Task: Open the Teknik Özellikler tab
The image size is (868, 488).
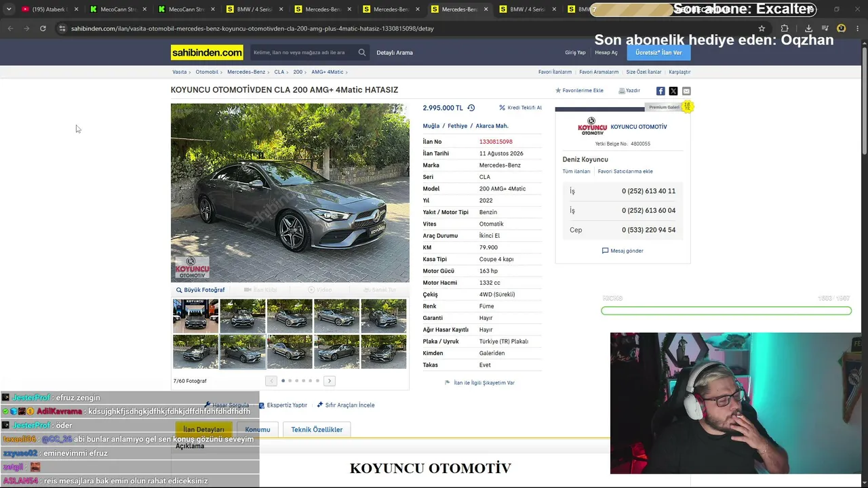Action: click(317, 430)
